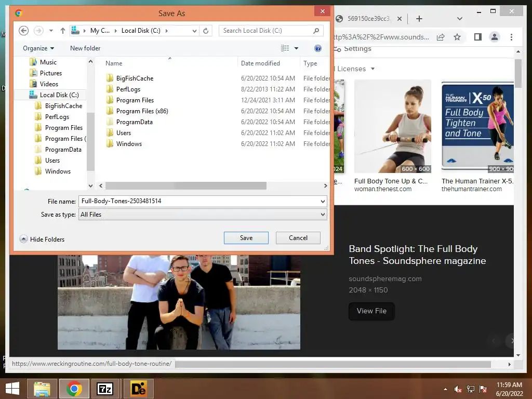Click the band photo preview image

click(x=179, y=302)
